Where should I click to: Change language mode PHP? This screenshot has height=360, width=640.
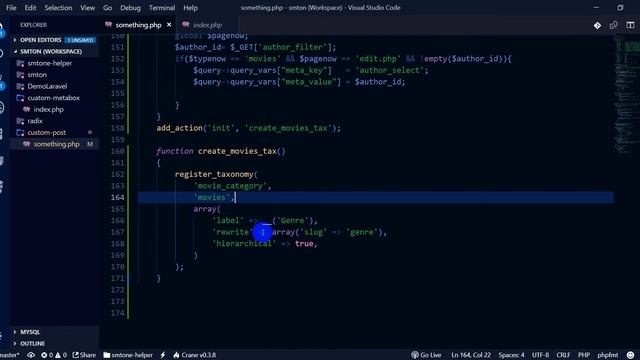pyautogui.click(x=584, y=355)
